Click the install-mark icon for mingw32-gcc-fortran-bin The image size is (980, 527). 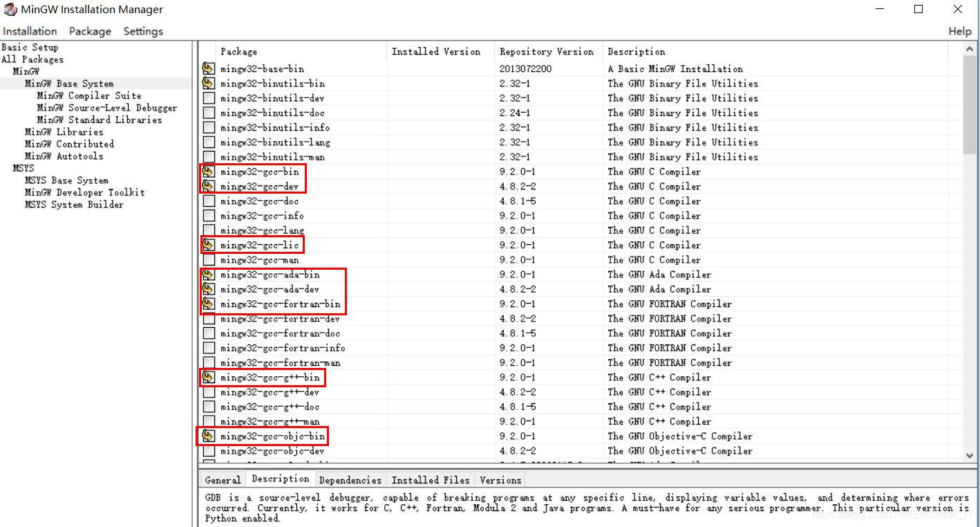(x=209, y=304)
